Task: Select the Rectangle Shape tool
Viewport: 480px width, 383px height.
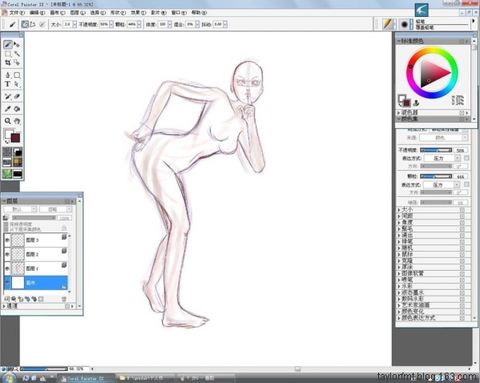Action: (x=17, y=75)
